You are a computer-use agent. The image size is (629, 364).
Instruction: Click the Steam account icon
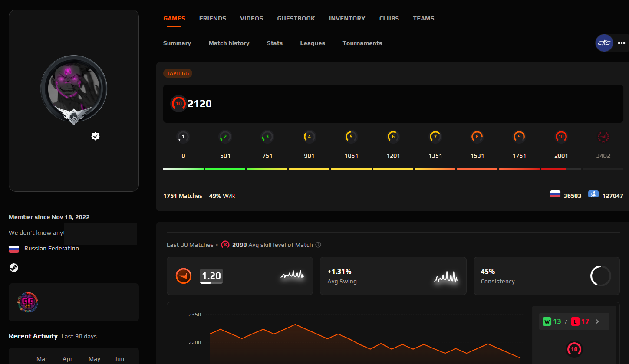(14, 268)
